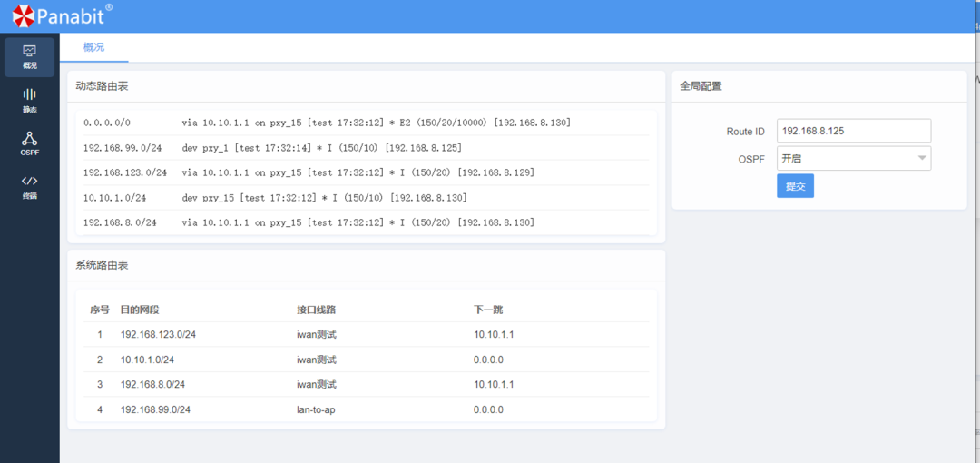Click next hop 10.10.1.1 in row 1
Screen dimensions: 980x463
pyautogui.click(x=494, y=335)
